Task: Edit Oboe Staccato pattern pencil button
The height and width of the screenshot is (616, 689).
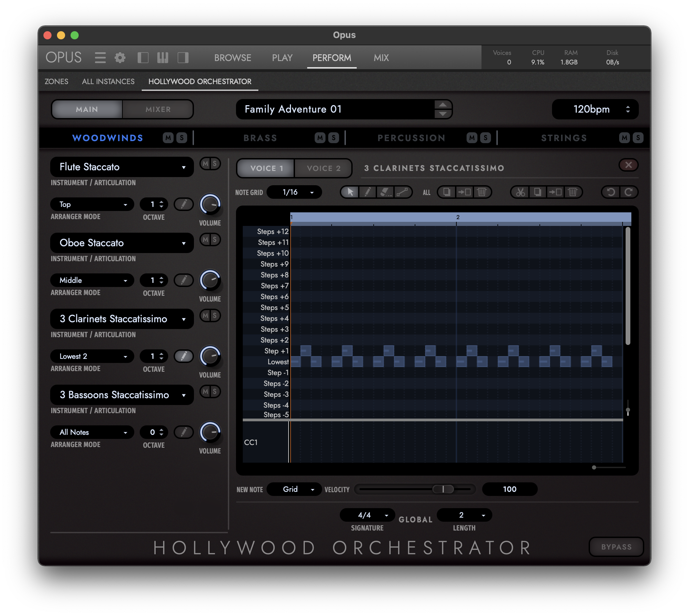Action: tap(184, 280)
